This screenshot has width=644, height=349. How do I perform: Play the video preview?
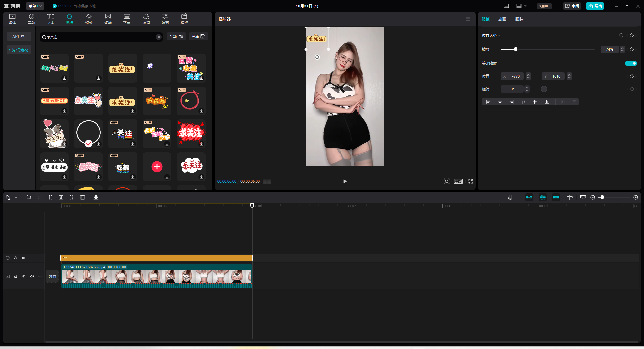point(345,181)
